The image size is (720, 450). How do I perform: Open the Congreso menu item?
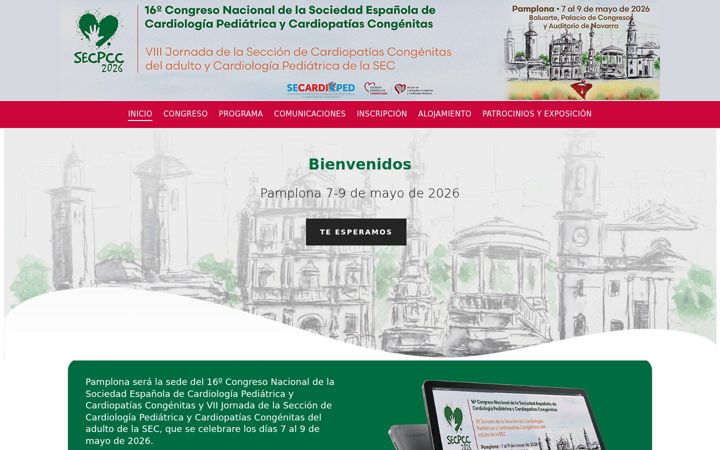(x=186, y=113)
